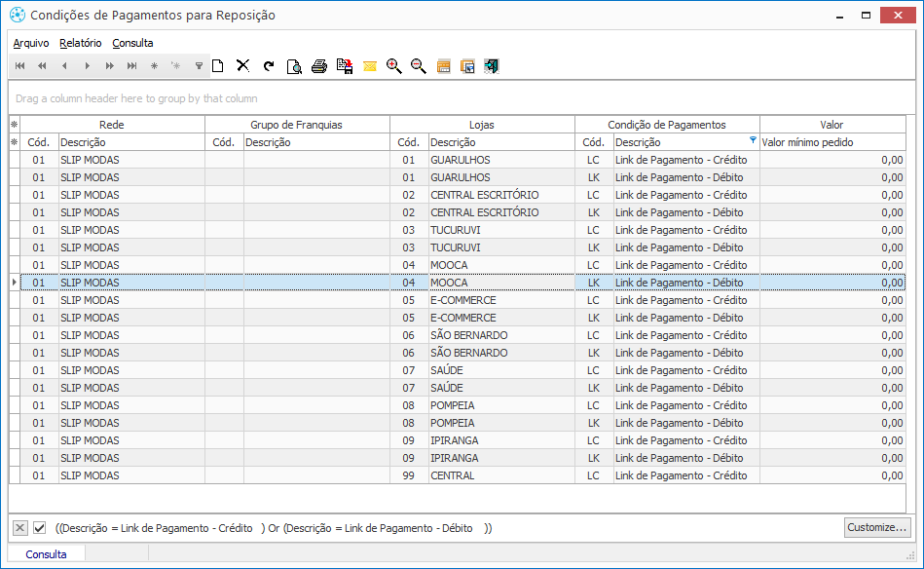The height and width of the screenshot is (569, 924).
Task: Select SÃO BERNARDO cell in LK row
Action: coord(500,353)
